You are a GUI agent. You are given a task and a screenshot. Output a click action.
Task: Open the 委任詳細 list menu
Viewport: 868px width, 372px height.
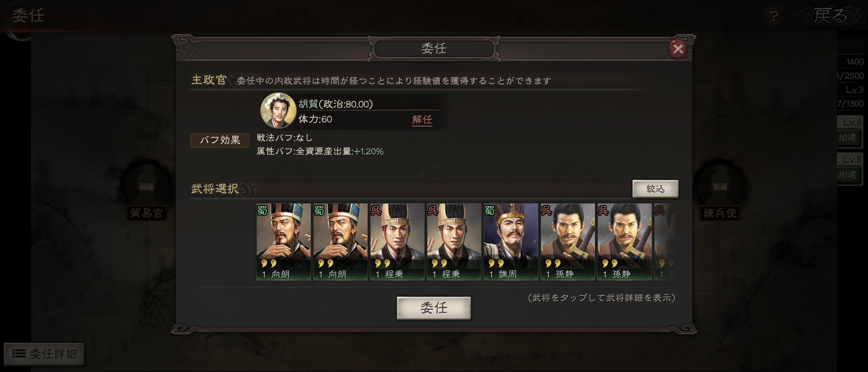pyautogui.click(x=44, y=354)
